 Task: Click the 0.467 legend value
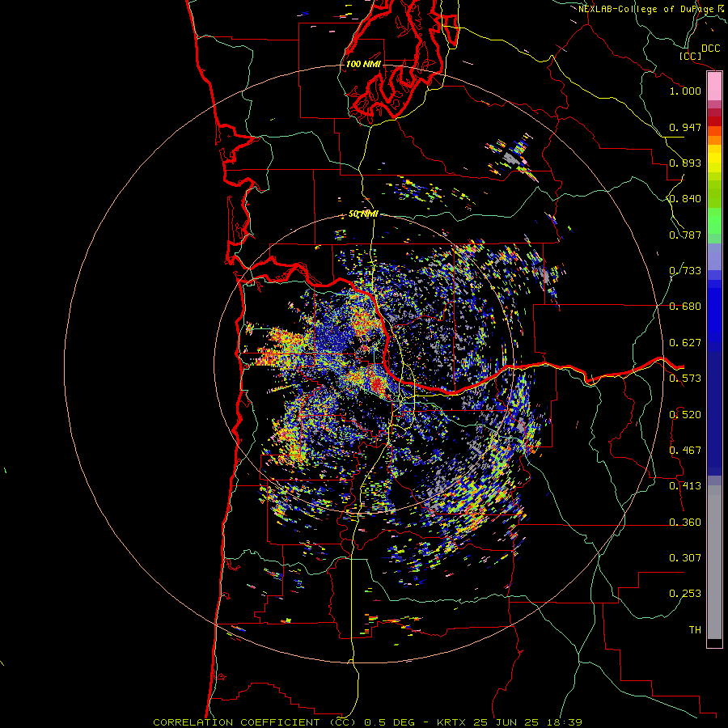pyautogui.click(x=685, y=451)
